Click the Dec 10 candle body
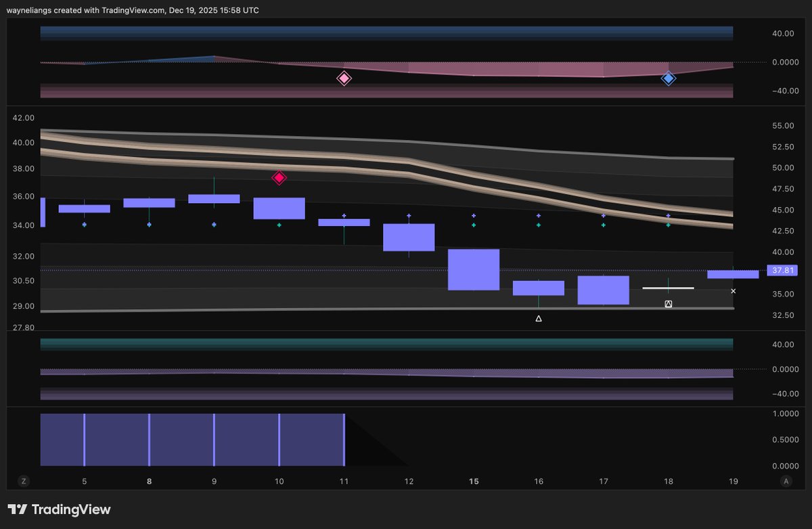This screenshot has width=812, height=529. coord(279,208)
